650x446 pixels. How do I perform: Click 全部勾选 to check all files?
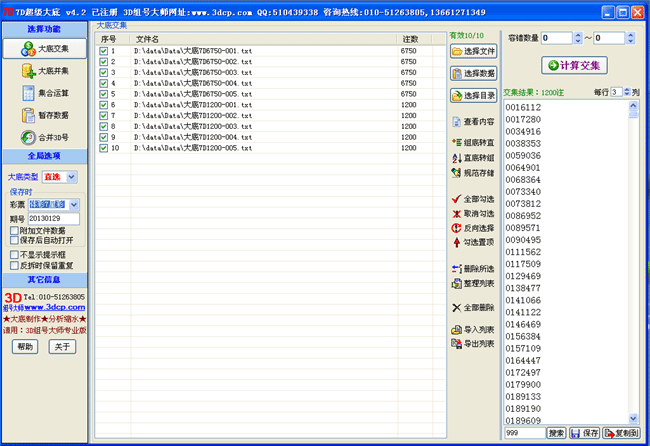click(472, 199)
